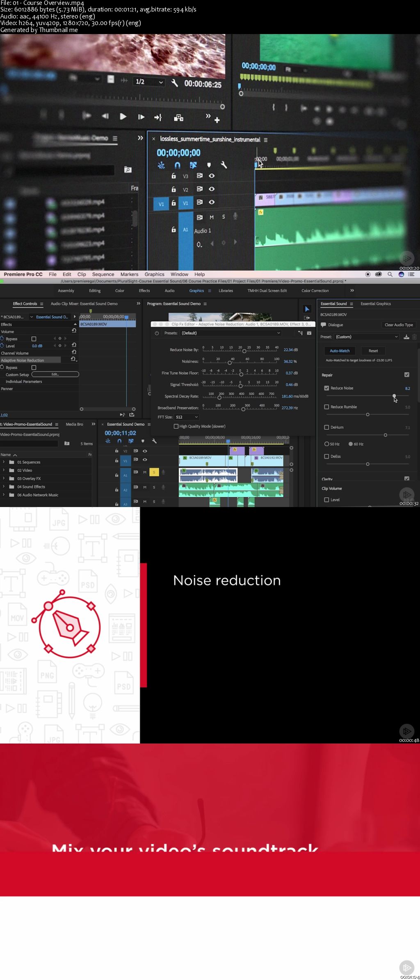This screenshot has width=420, height=980.
Task: Open macOS Spotlight search
Action: point(390,274)
